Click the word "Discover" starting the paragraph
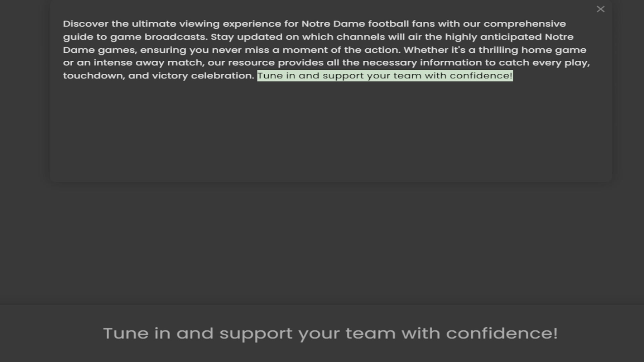This screenshot has width=644, height=362. pos(86,24)
